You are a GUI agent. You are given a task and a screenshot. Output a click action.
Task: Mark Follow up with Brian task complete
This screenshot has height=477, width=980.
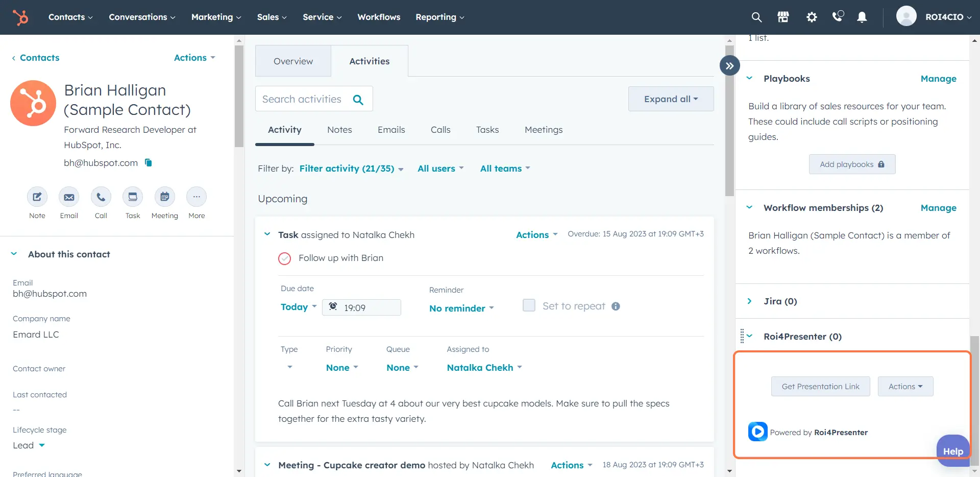tap(284, 258)
